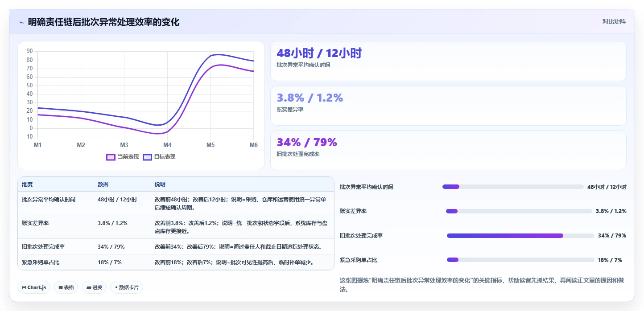Click the table data cell 34% / 79%
644x311 pixels.
111,247
